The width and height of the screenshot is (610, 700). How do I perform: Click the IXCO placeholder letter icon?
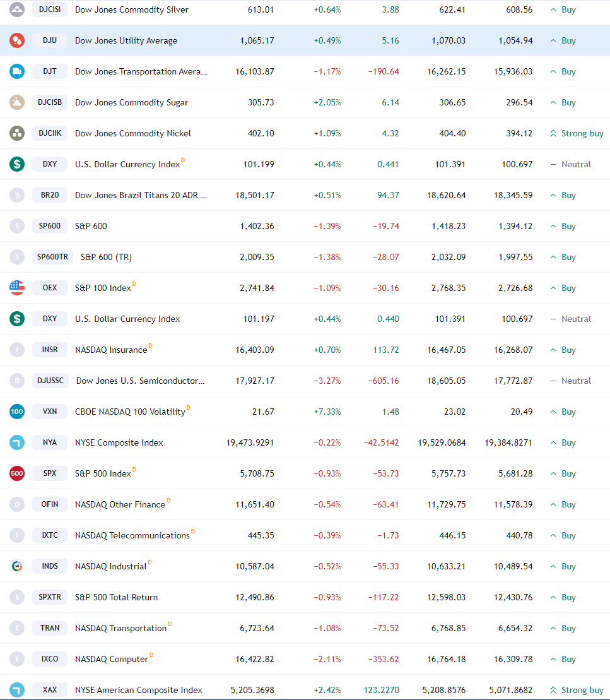tap(17, 659)
